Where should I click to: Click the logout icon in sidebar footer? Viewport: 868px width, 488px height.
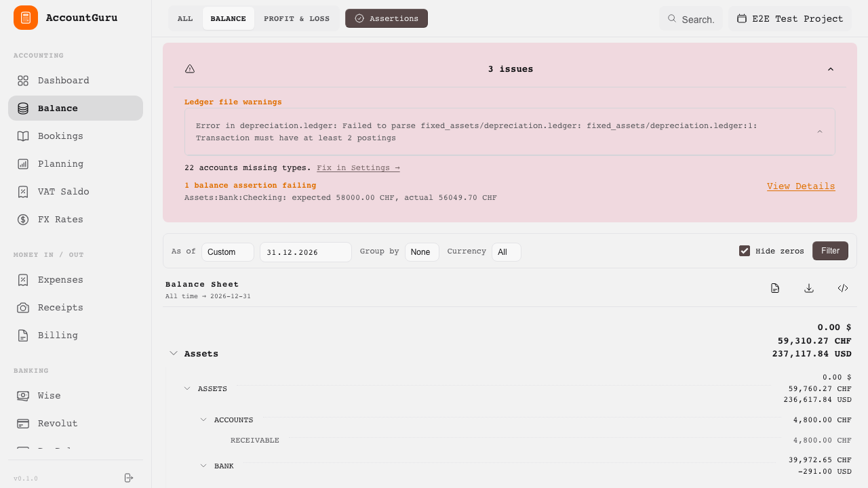pos(129,478)
